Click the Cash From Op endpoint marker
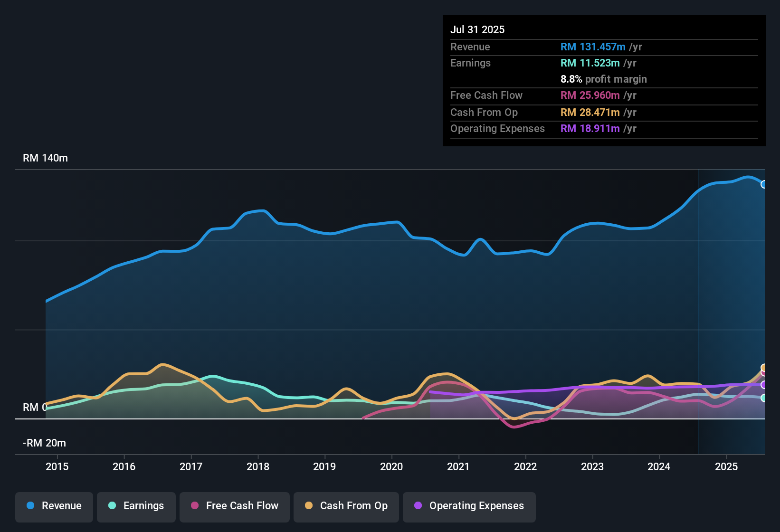Screen dimensions: 780x532 (x=764, y=367)
